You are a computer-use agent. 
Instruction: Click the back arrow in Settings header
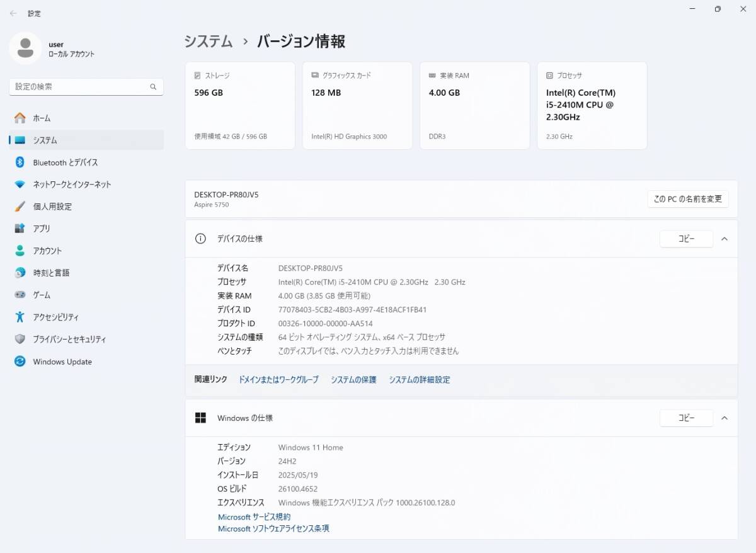13,13
